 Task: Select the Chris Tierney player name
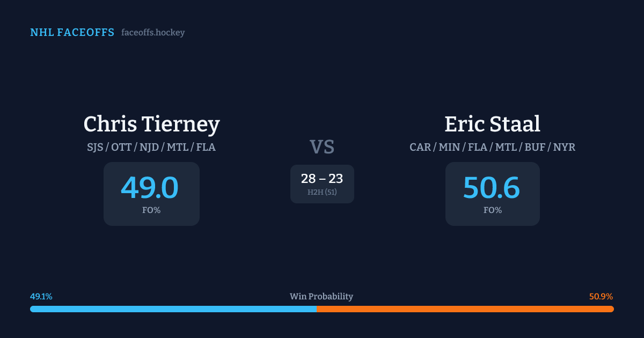click(x=151, y=124)
